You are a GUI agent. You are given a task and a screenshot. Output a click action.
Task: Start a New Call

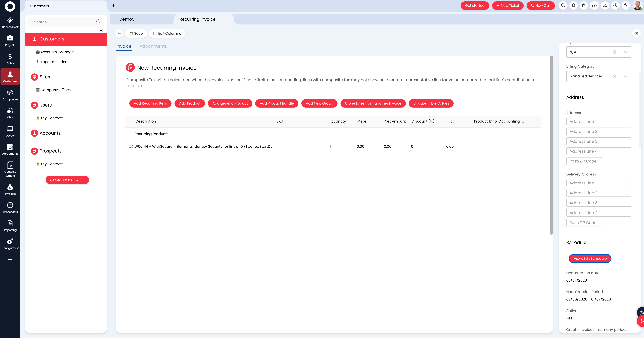pos(541,5)
